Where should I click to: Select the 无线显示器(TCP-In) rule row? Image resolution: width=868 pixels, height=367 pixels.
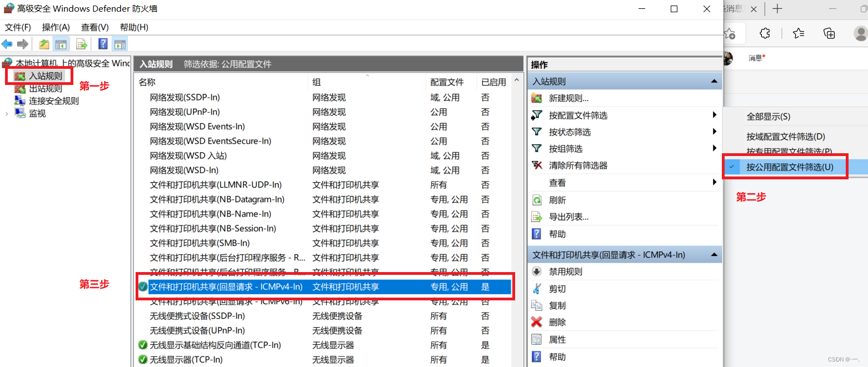323,360
